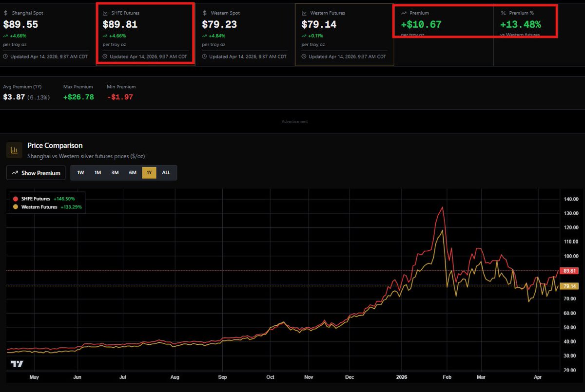Click the Shanghai Spot dollar icon
This screenshot has height=392, width=585.
tap(6, 13)
